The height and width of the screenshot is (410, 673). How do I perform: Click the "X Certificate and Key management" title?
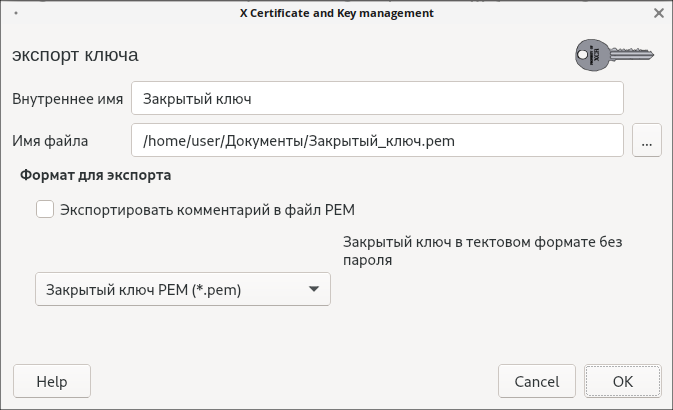336,13
